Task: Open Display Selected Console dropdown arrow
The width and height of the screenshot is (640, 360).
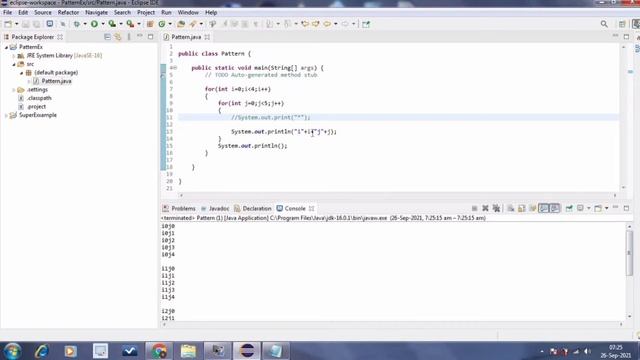Action: tap(589, 209)
